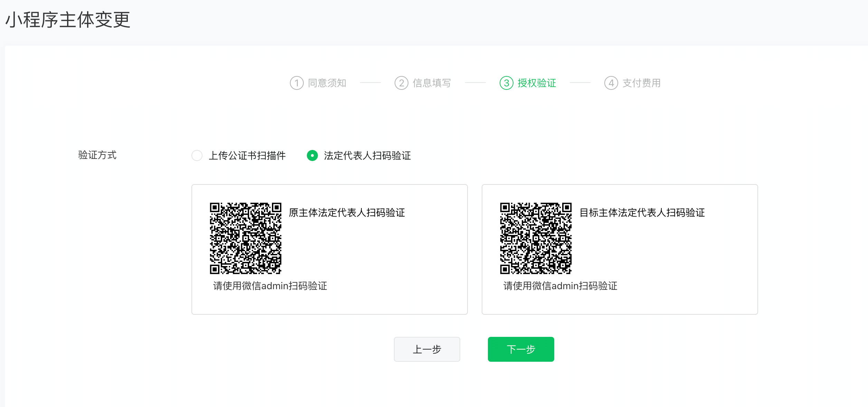Screen dimensions: 868x407
Task: Select legal representative scan verification radio
Action: pos(312,155)
